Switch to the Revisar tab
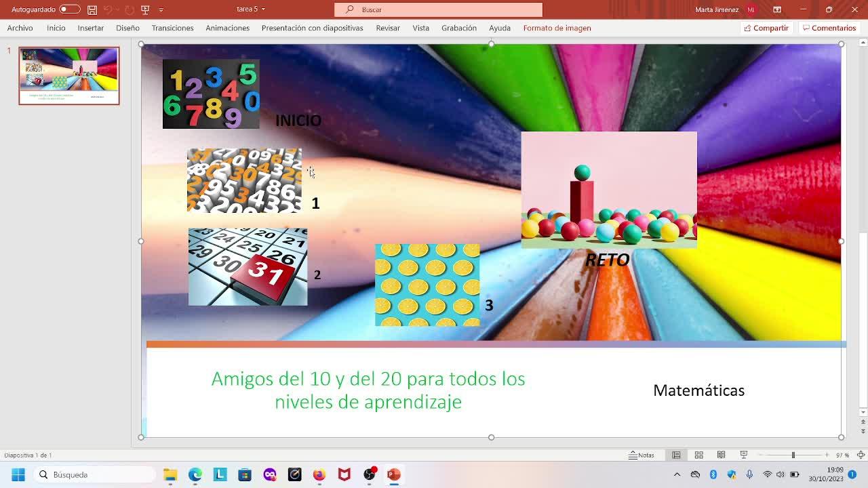 [x=388, y=28]
